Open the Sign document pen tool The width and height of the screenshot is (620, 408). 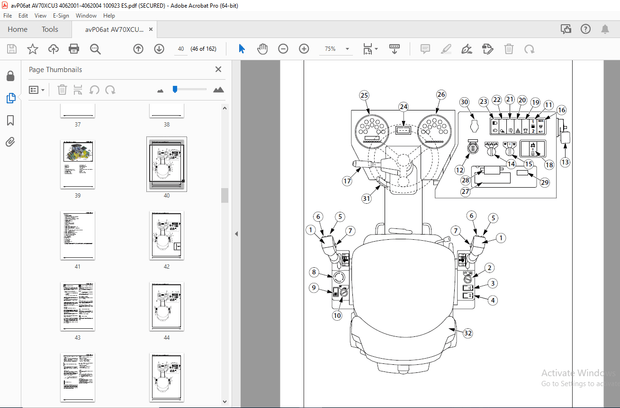[467, 49]
